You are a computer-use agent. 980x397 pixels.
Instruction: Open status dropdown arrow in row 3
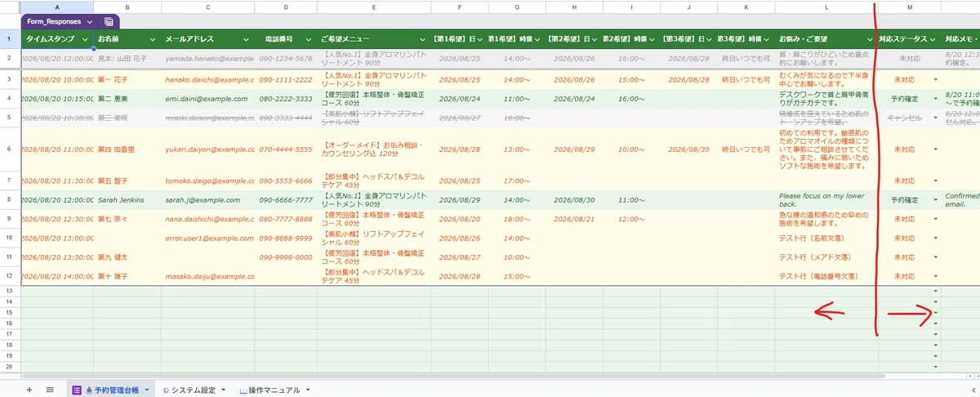click(935, 79)
